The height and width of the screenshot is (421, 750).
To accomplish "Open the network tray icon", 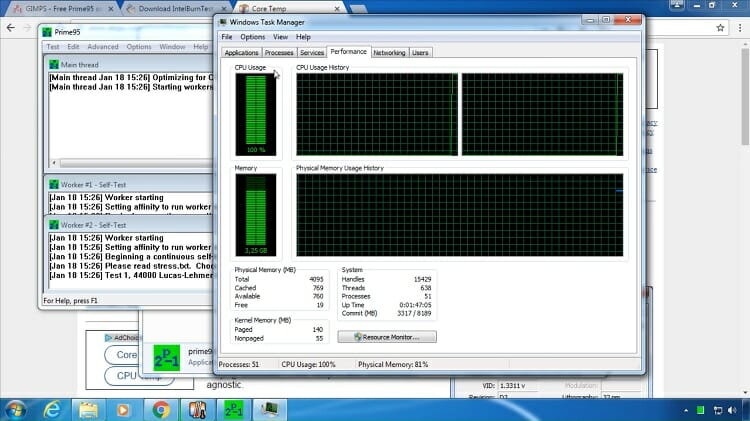I will click(x=717, y=410).
